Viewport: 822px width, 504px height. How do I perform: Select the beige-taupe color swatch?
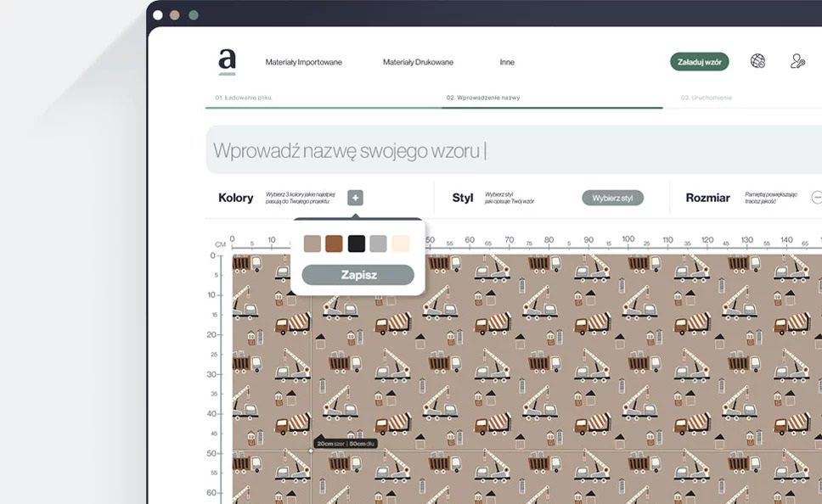point(312,244)
